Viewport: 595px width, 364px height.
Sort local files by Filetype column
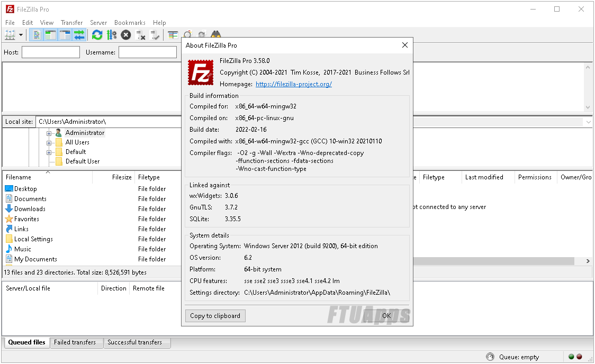[158, 177]
